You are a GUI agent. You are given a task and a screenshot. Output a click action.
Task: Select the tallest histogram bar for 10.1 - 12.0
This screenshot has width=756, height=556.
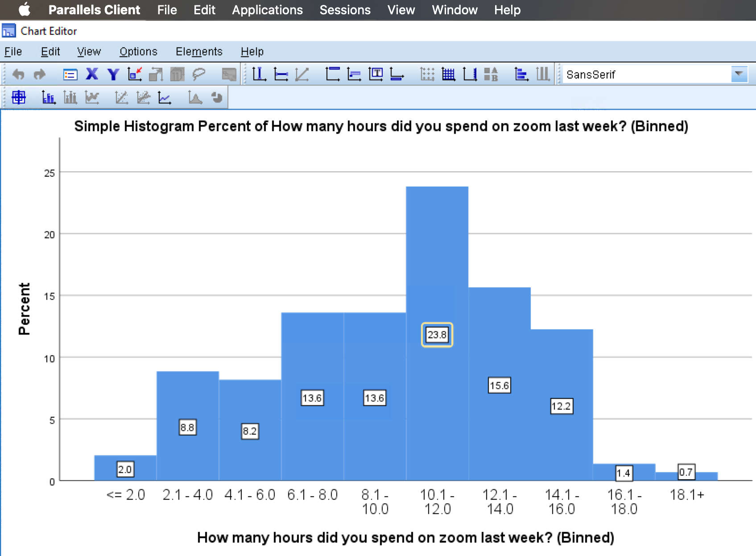(437, 333)
